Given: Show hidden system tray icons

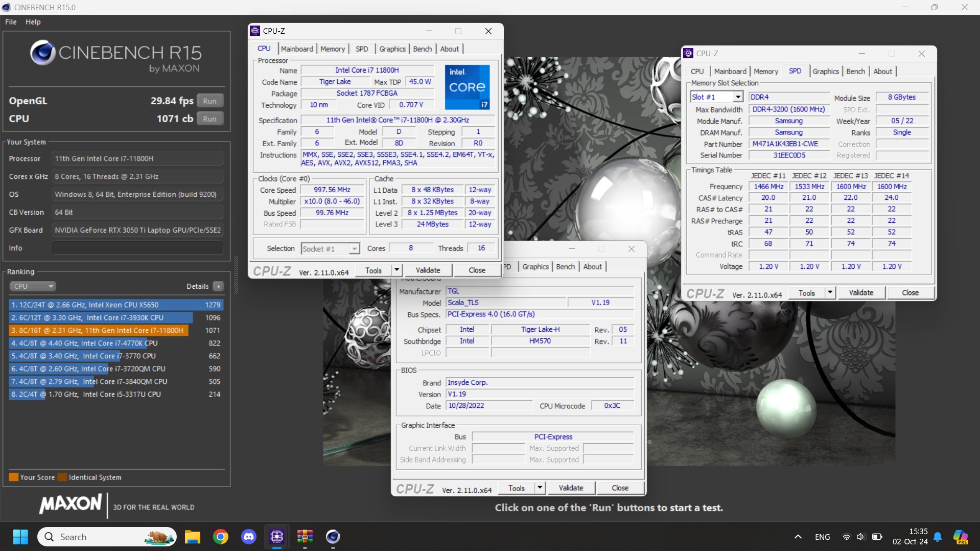Looking at the screenshot, I should coord(798,537).
